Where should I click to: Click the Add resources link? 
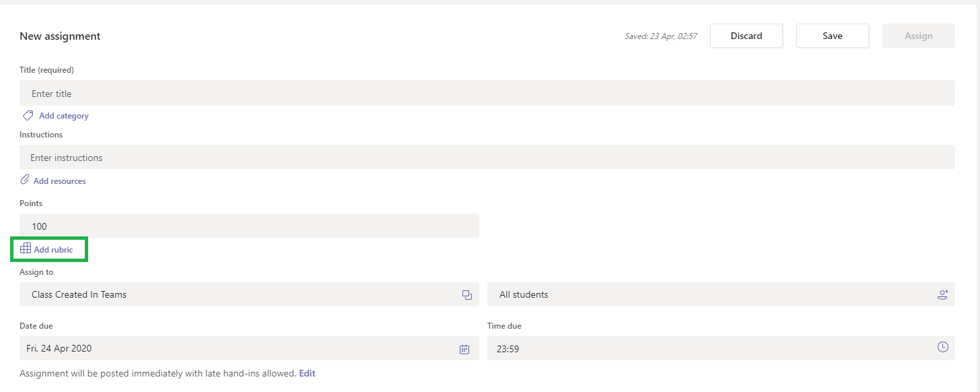(60, 181)
